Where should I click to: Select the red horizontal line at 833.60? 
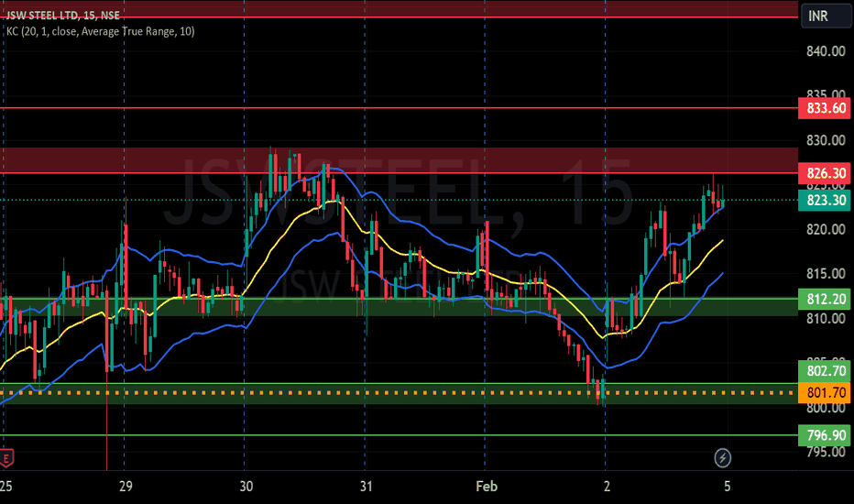tap(399, 108)
